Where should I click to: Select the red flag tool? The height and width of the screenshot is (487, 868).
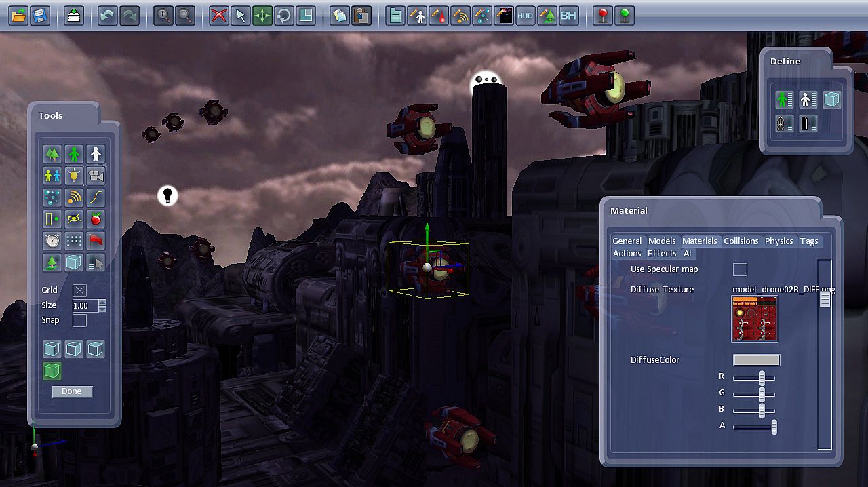click(x=96, y=240)
